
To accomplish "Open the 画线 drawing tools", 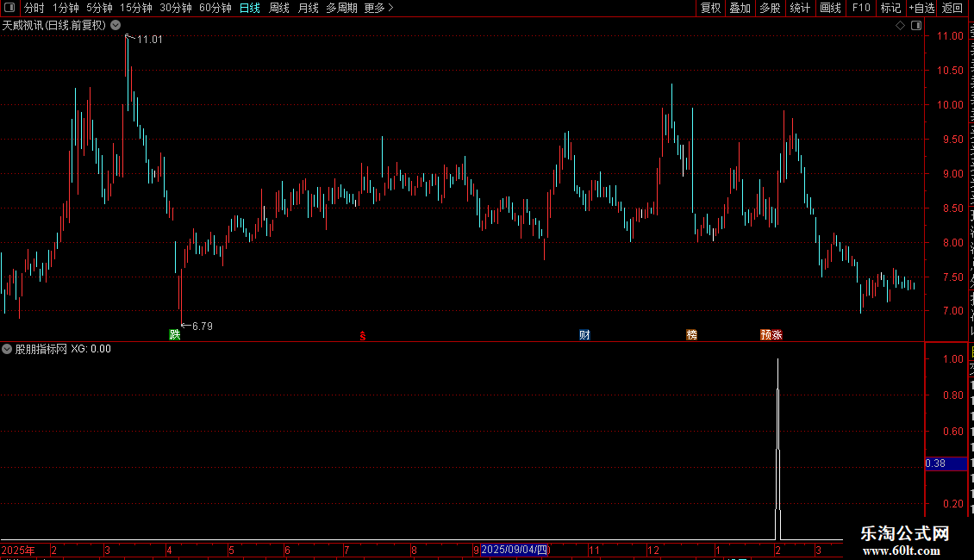I will coord(830,8).
